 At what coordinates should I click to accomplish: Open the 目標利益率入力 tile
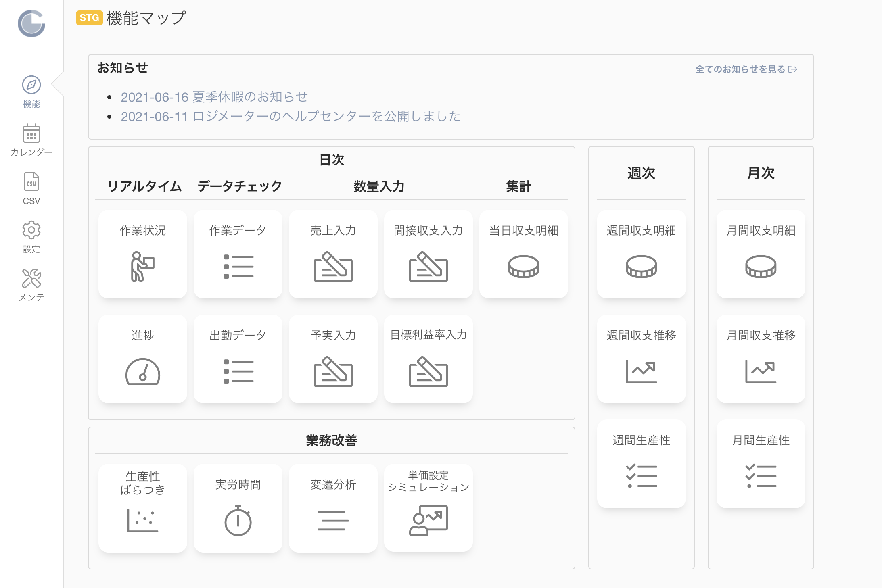tap(428, 359)
